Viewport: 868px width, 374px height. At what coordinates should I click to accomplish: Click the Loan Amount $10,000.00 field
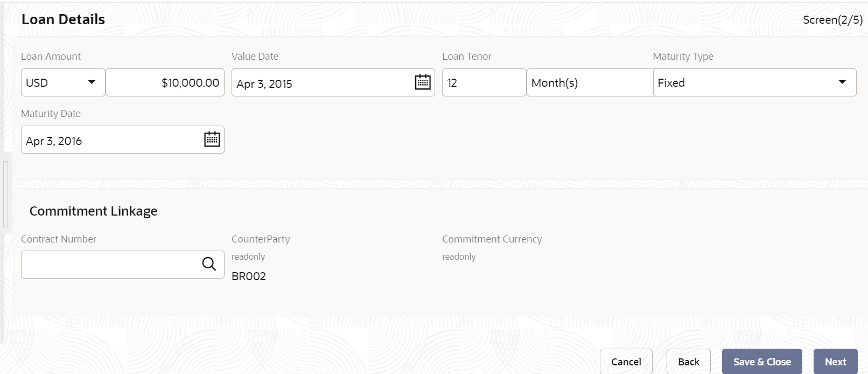tap(165, 82)
